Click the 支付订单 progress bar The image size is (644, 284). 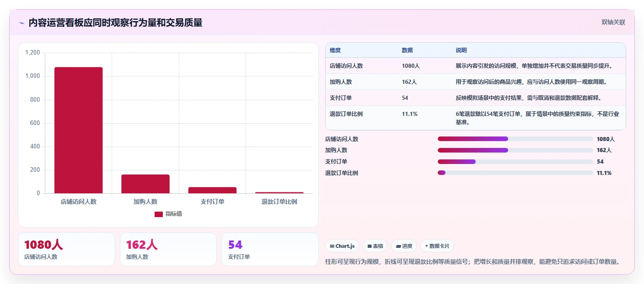pos(515,162)
